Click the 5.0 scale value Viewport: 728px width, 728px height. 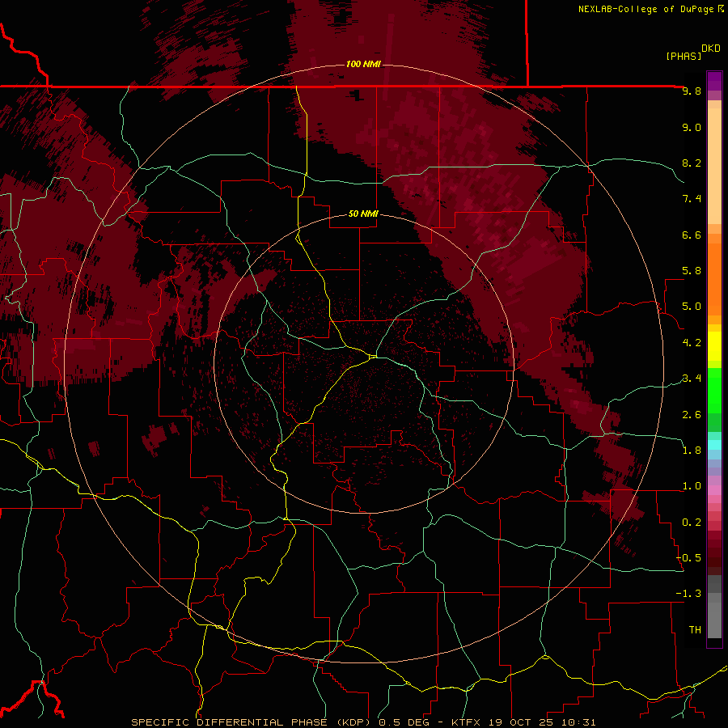pyautogui.click(x=692, y=307)
